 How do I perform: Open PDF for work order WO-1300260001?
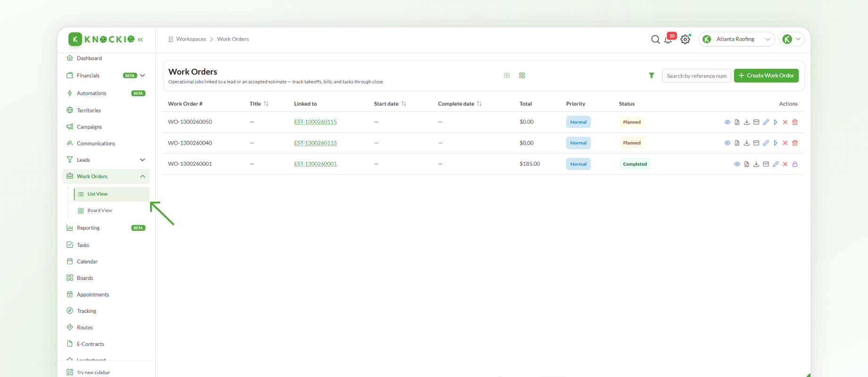[747, 164]
